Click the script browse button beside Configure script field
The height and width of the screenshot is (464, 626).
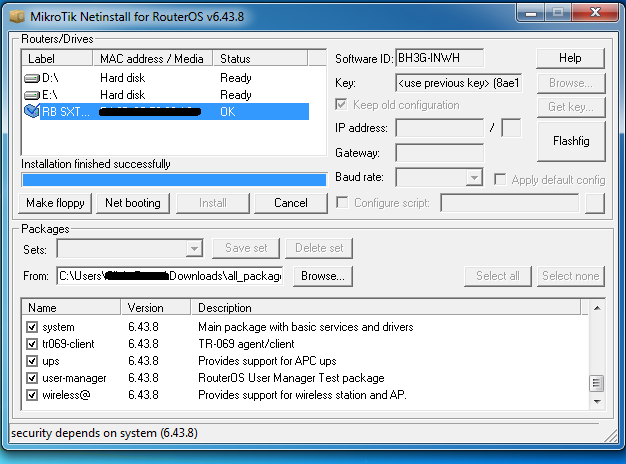595,203
